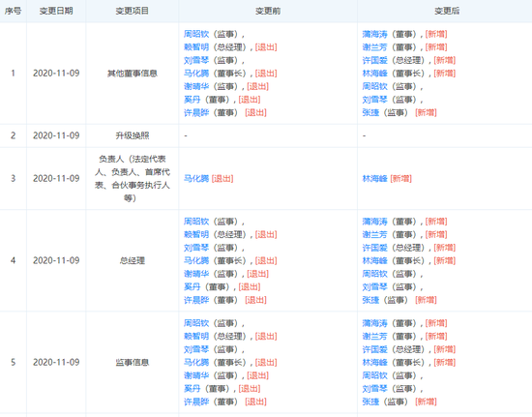Open 蒲海涛 link in 其他董事信息 row
Image resolution: width=532 pixels, height=417 pixels.
[x=374, y=34]
